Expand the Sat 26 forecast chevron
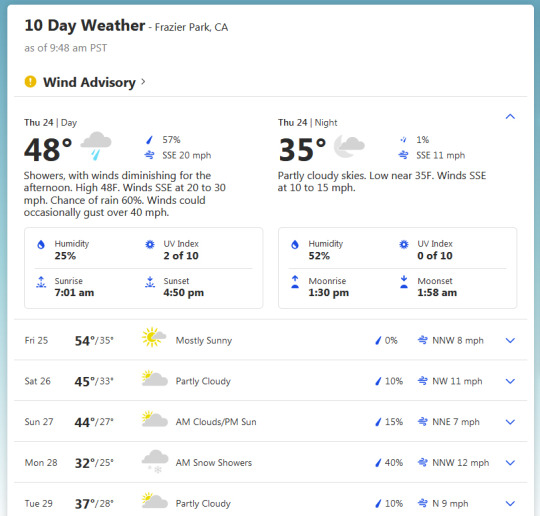Image resolution: width=540 pixels, height=516 pixels. click(x=510, y=381)
